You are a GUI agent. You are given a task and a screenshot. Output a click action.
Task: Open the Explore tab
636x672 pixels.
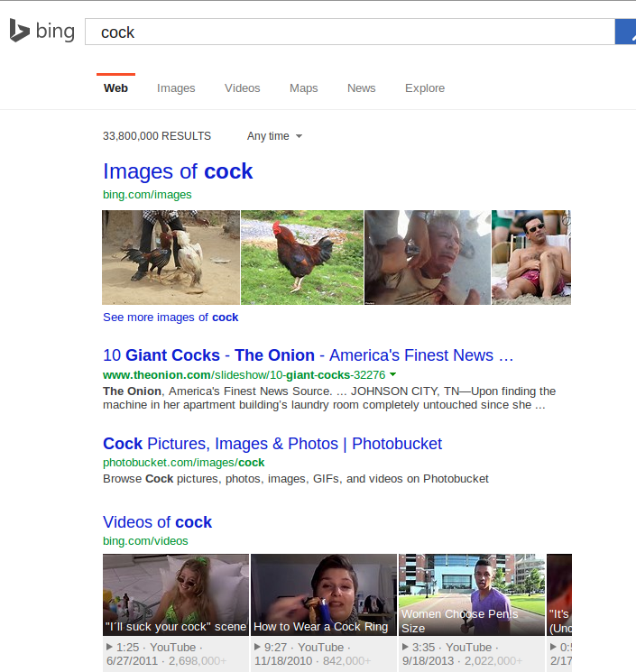424,88
